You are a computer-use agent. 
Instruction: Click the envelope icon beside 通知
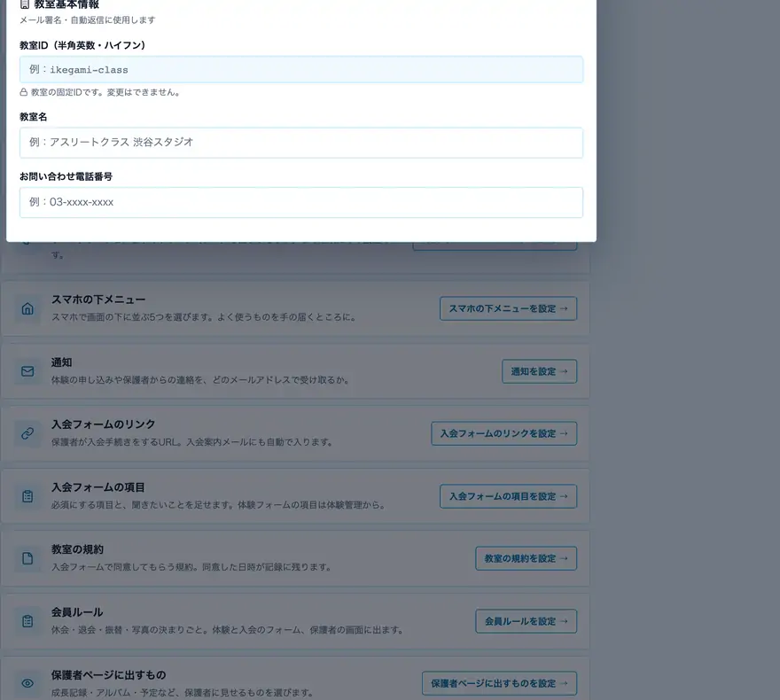(x=27, y=371)
